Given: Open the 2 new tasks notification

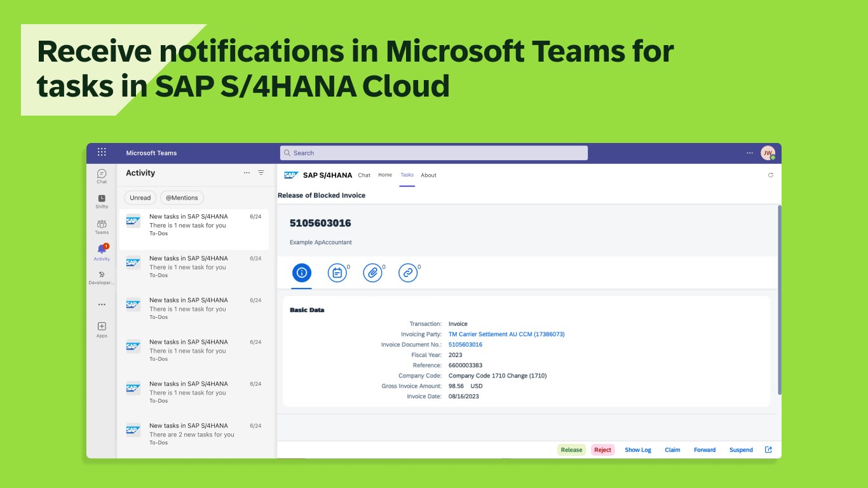Looking at the screenshot, I should (193, 434).
